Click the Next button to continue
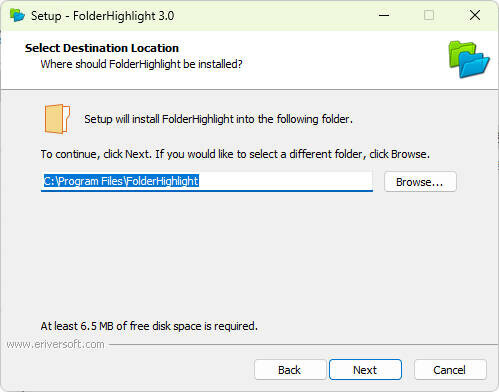 [x=365, y=369]
